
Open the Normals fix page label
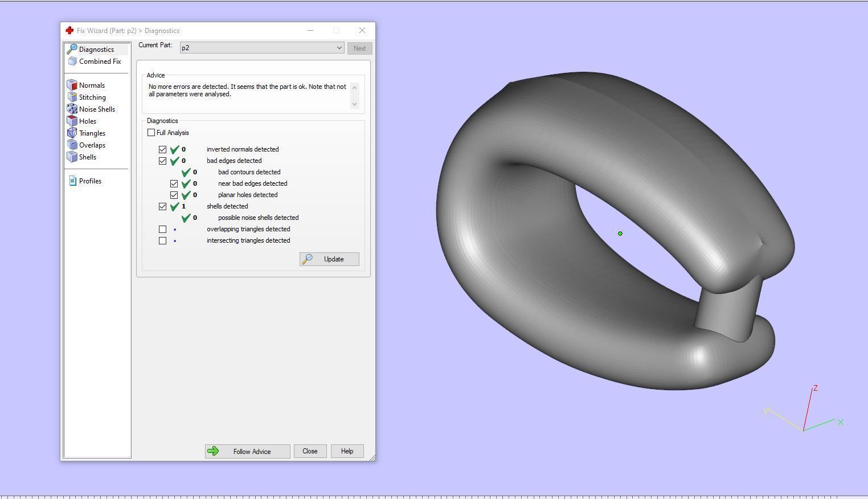tap(92, 85)
